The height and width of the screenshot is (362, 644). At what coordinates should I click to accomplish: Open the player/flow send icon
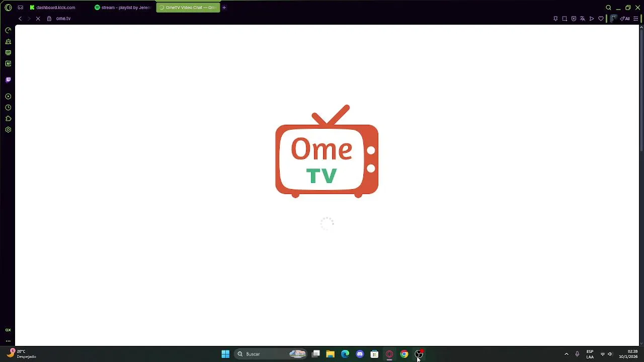coord(592,19)
